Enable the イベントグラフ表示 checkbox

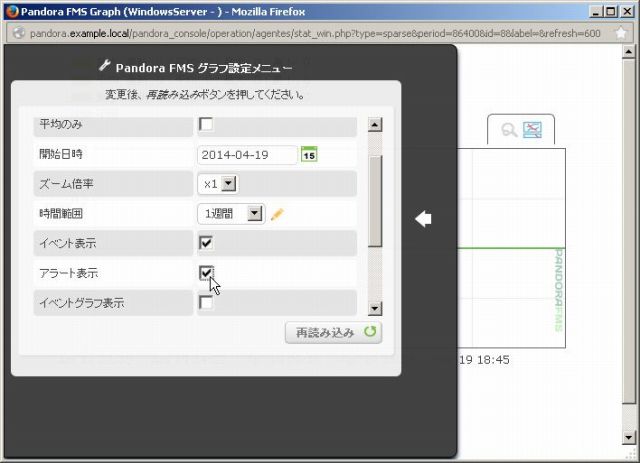click(x=206, y=303)
